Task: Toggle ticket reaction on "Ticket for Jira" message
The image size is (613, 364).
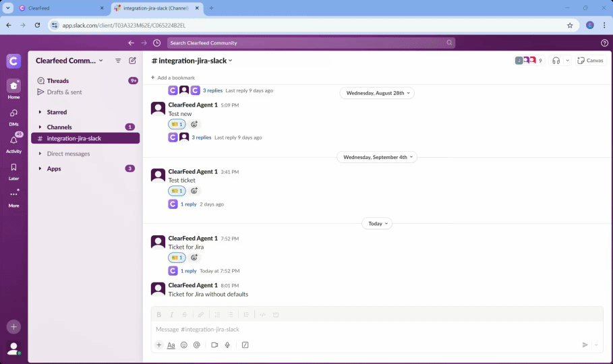Action: (177, 257)
